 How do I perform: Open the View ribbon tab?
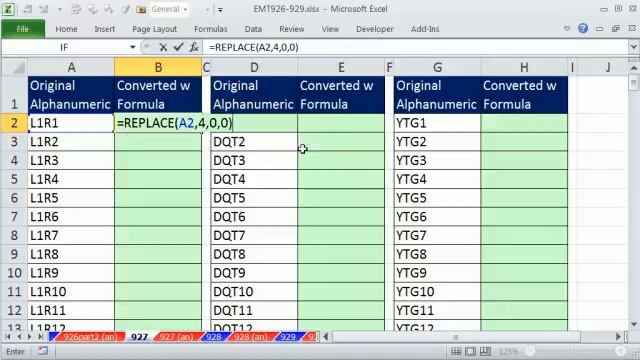tap(330, 29)
